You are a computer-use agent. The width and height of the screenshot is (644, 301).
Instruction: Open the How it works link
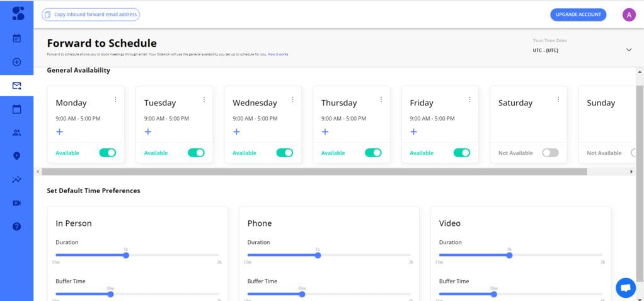pos(278,54)
